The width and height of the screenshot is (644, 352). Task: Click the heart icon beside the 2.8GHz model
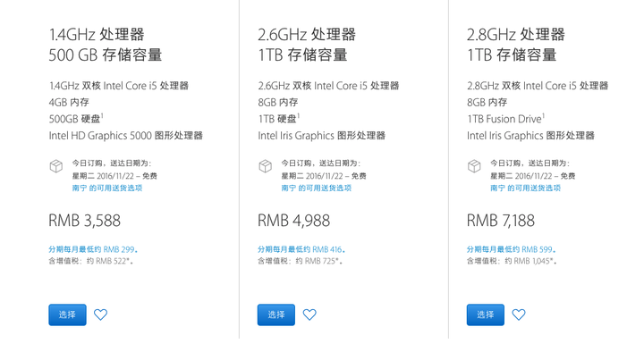pos(519,314)
